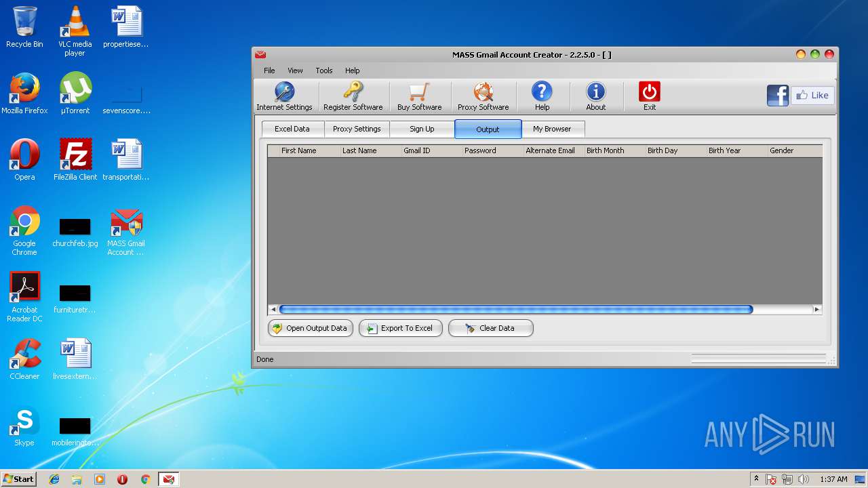Click Internet Explorer in the taskbar

54,479
